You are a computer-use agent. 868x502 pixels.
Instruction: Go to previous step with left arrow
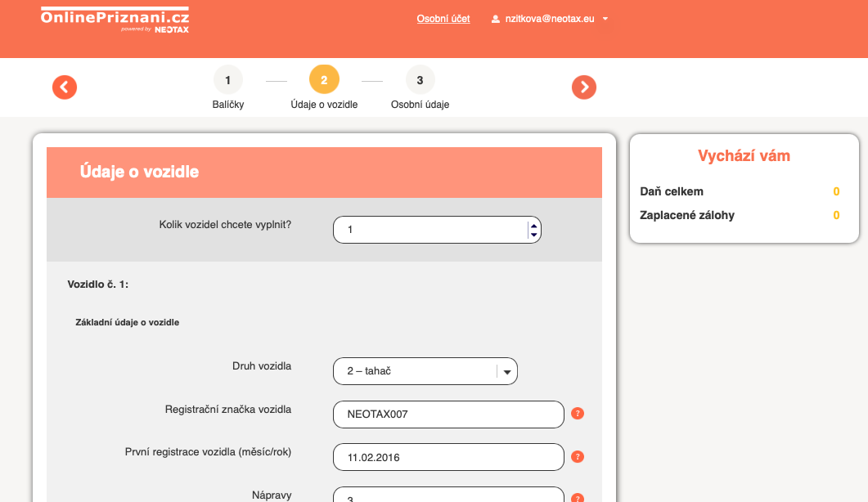click(65, 87)
